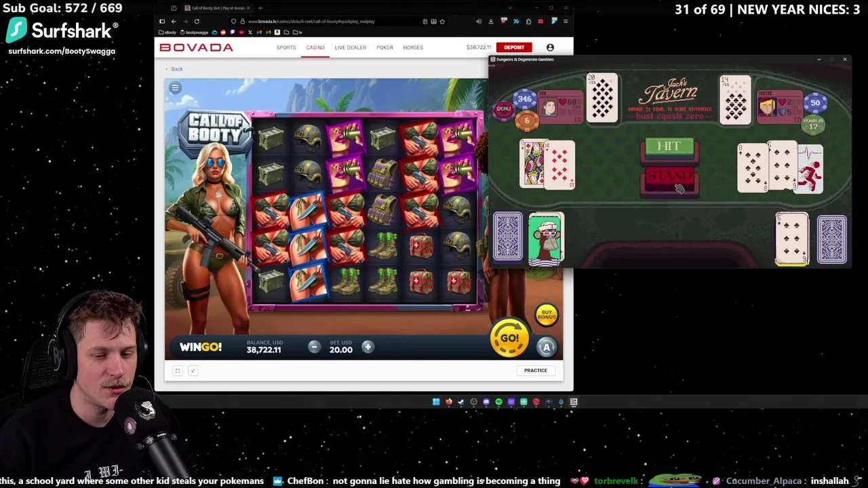This screenshot has width=868, height=488.
Task: Open browser hamburger menu
Action: tap(566, 21)
